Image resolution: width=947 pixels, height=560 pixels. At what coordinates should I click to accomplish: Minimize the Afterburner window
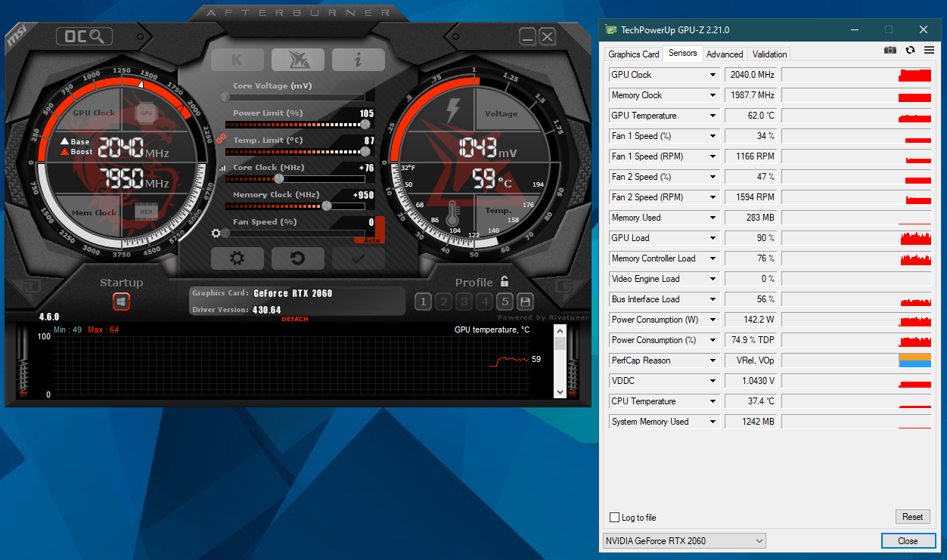(528, 36)
